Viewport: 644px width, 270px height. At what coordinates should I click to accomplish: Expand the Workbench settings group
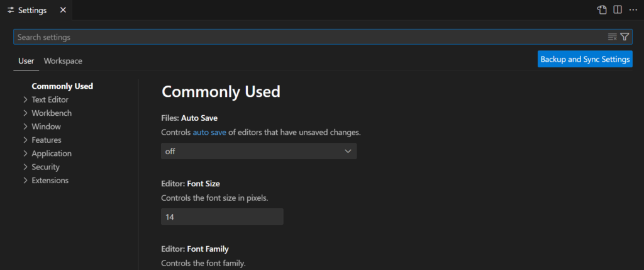26,113
